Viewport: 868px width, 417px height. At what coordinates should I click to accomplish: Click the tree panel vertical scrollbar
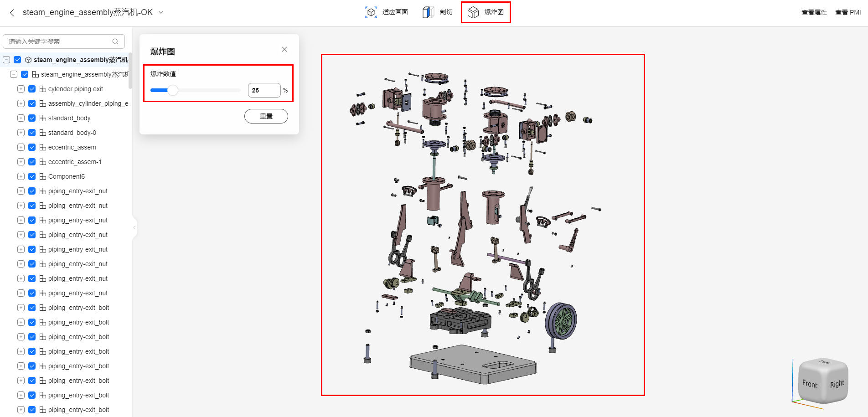130,71
